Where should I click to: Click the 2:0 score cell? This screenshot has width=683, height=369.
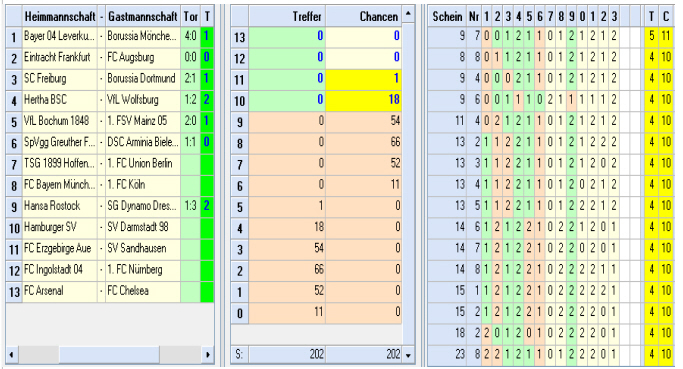[x=190, y=121]
